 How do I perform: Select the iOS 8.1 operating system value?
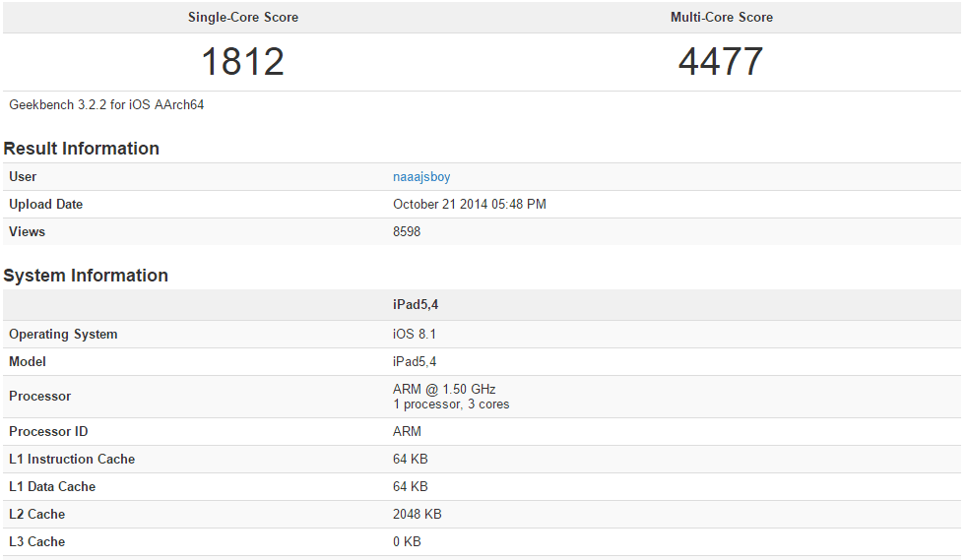[x=415, y=334]
